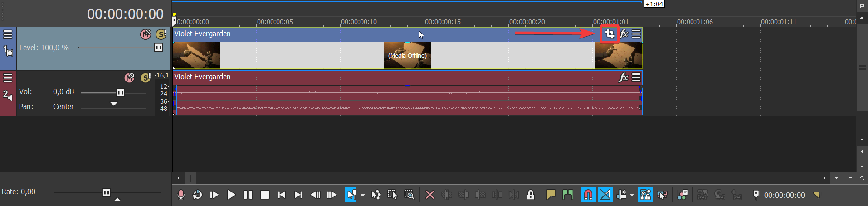Mute audio track 2
This screenshot has height=206, width=868.
[130, 78]
